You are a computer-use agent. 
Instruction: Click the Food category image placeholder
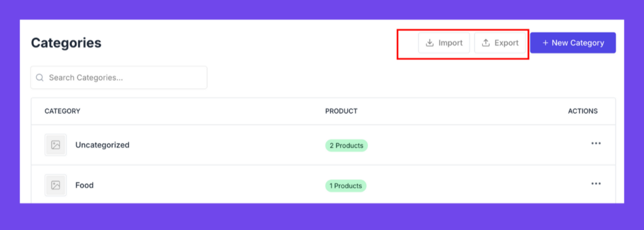55,185
